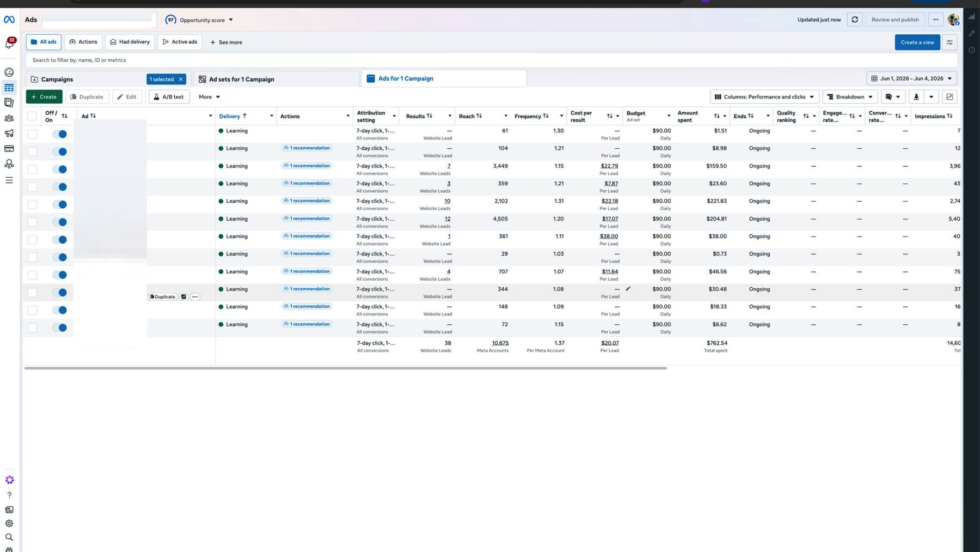This screenshot has width=980, height=552.
Task: Click the Meta logo icon
Action: (x=9, y=20)
